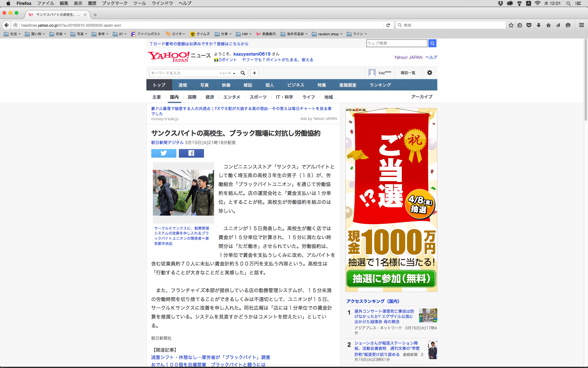This screenshot has width=588, height=368.
Task: Open the Firefox hamburger menu
Action: (x=581, y=25)
